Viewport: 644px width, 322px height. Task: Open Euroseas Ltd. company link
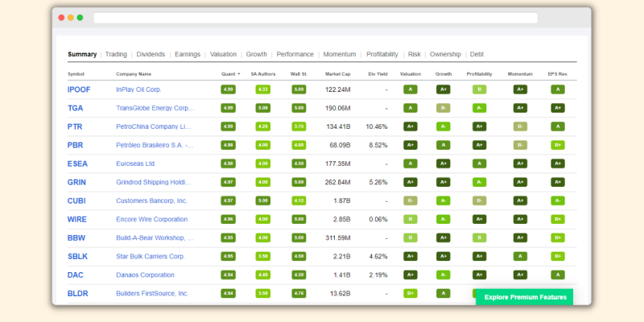click(x=136, y=163)
